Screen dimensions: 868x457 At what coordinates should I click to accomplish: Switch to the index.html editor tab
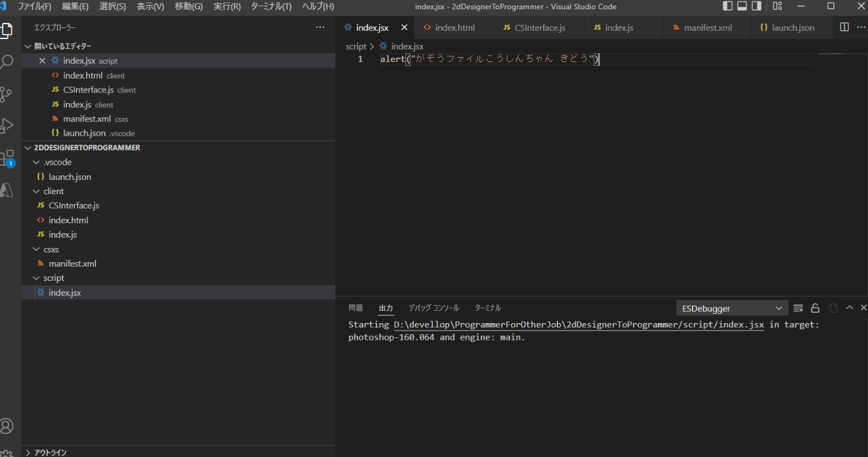click(x=454, y=27)
